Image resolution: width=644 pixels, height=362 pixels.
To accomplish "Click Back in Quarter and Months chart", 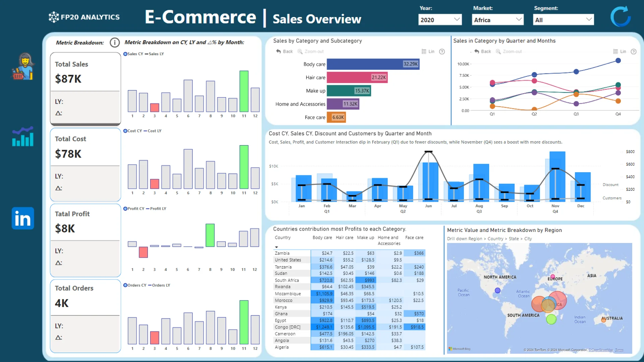I will click(483, 51).
